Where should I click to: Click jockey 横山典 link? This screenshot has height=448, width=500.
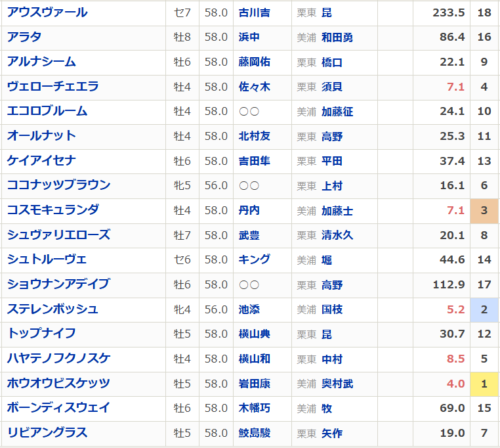point(254,334)
